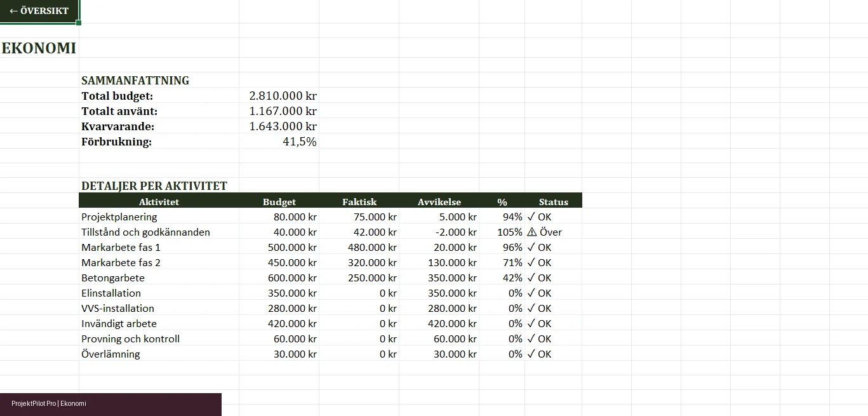This screenshot has width=868, height=416.
Task: Select the Markarbete fas 1 cell
Action: pos(121,247)
